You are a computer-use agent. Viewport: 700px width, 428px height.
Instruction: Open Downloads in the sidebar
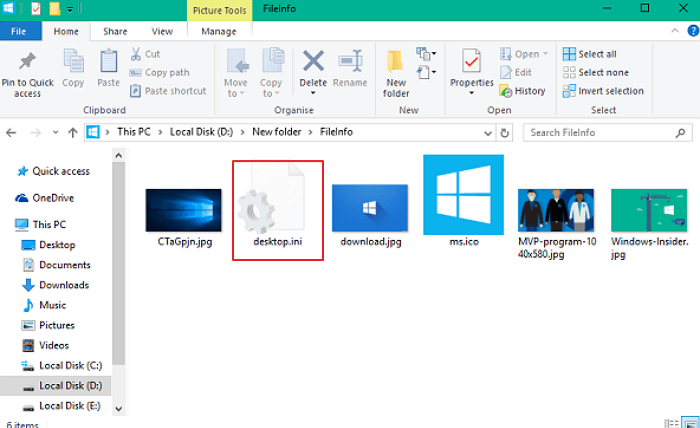[x=55, y=285]
